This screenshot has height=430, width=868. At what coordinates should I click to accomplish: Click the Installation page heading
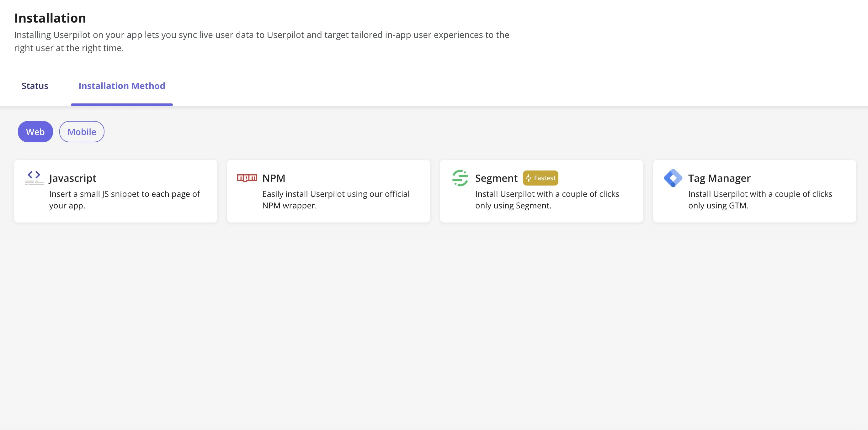click(x=50, y=18)
